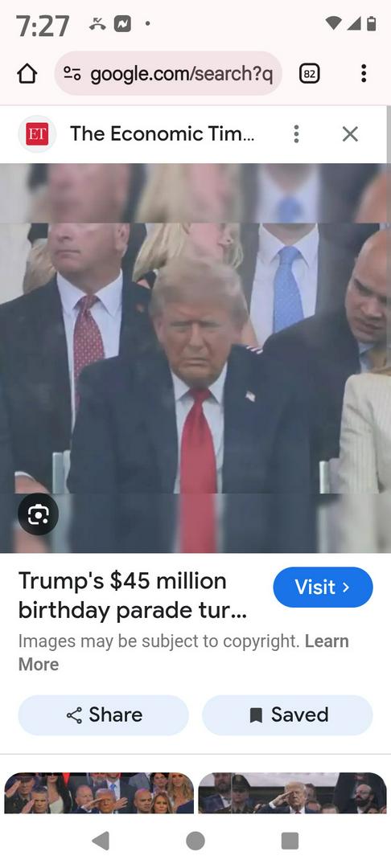Share this image result
This screenshot has width=391, height=868.
click(104, 715)
